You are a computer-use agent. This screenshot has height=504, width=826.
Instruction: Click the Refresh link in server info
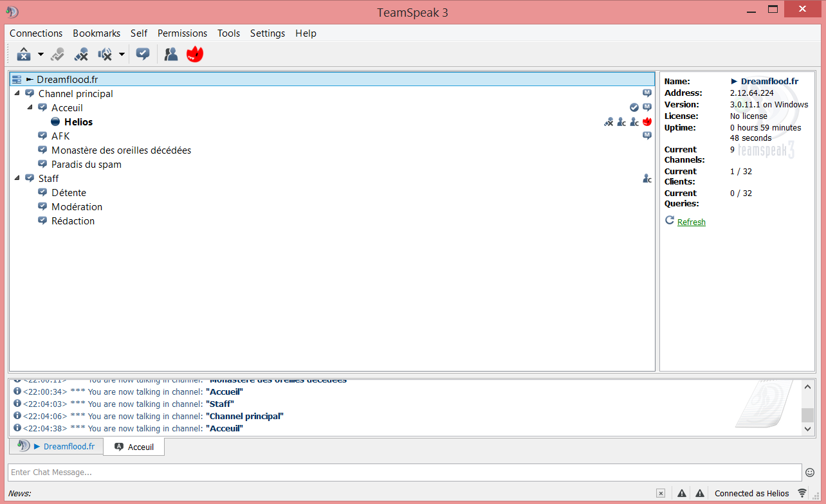tap(692, 222)
